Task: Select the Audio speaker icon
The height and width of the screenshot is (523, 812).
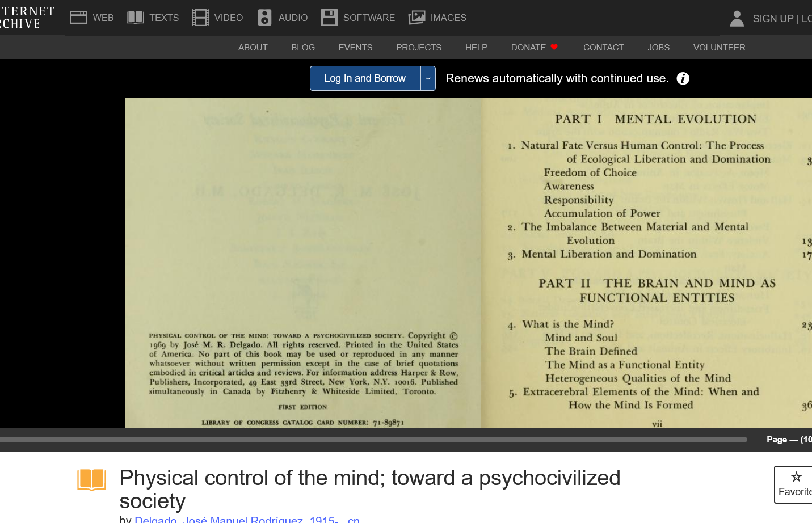Action: (264, 18)
